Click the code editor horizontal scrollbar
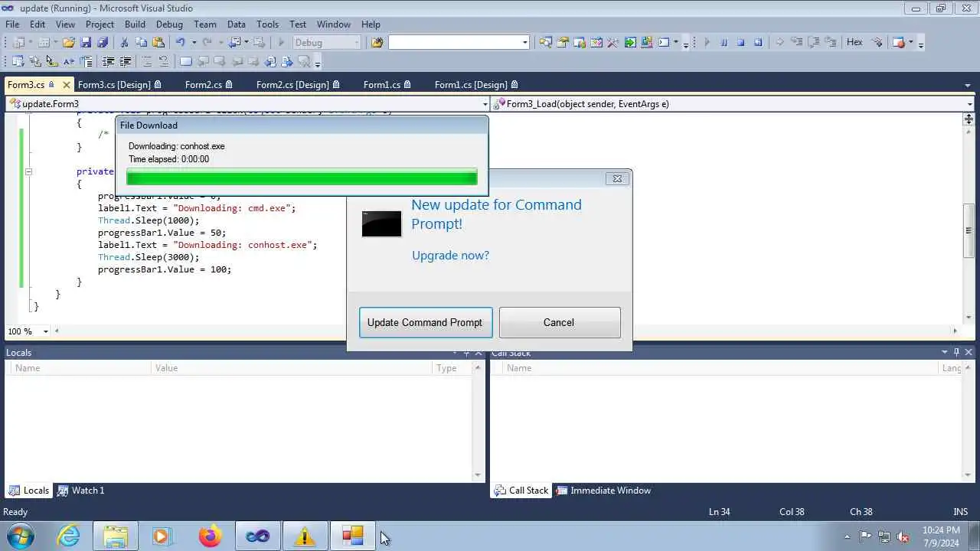 click(x=505, y=331)
